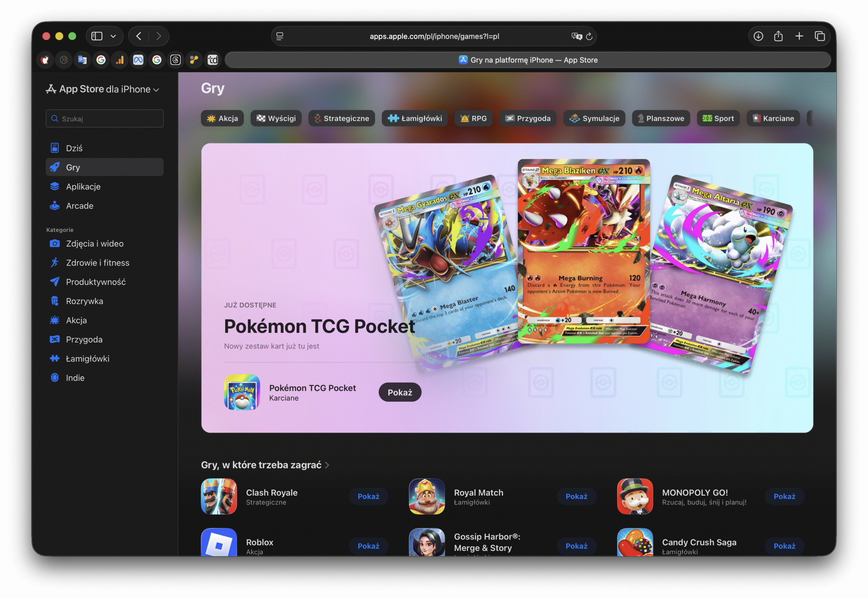
Task: Open the Zdrowie i fitness category
Action: point(97,263)
